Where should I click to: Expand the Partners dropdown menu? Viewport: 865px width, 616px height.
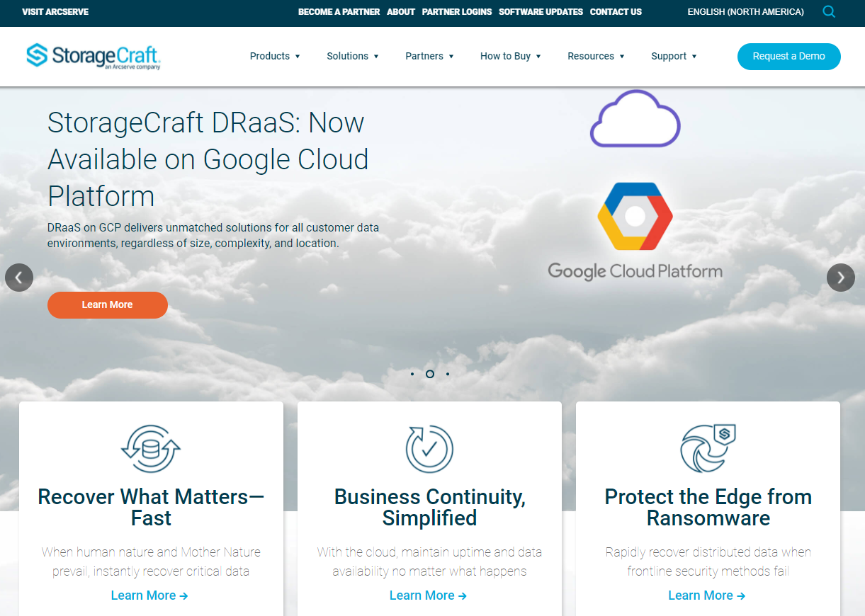pos(429,56)
